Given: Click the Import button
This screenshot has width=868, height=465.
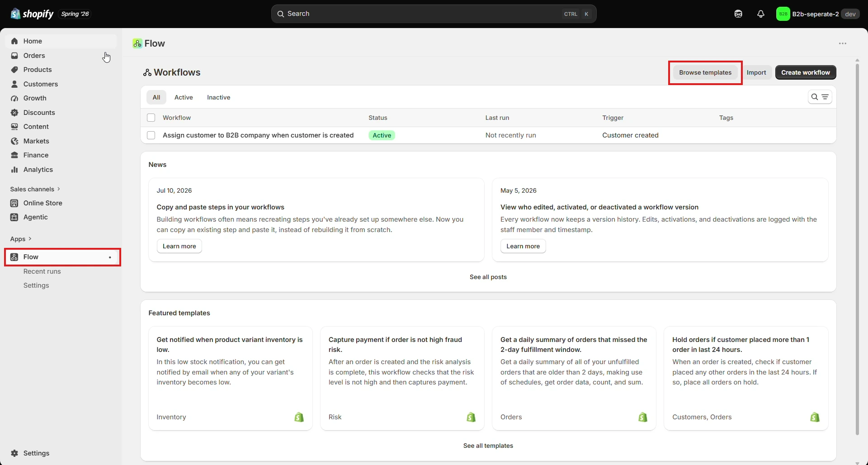Looking at the screenshot, I should (756, 72).
